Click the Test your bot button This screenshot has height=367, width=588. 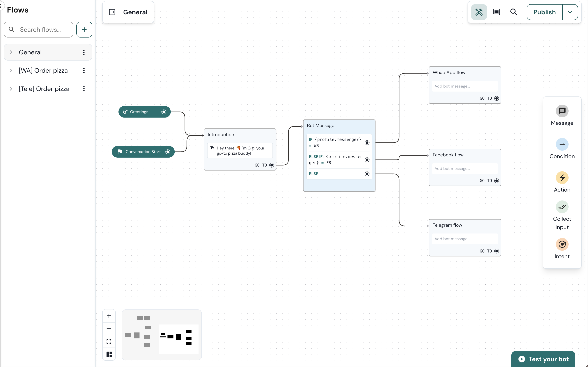pos(543,359)
